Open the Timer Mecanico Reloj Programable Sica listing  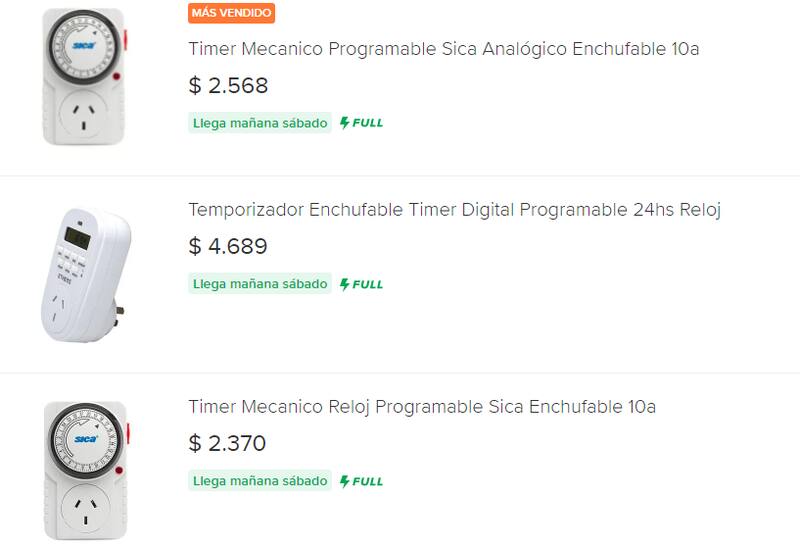421,407
